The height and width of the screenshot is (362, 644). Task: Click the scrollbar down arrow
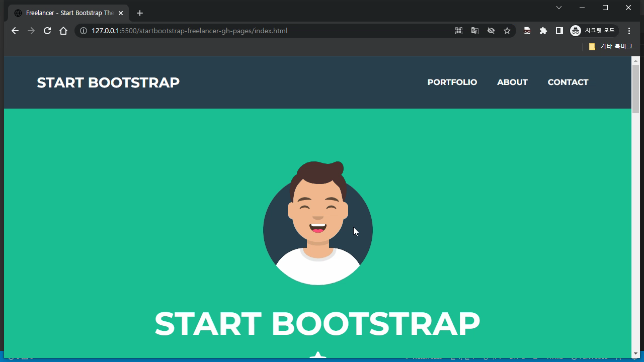(636, 354)
